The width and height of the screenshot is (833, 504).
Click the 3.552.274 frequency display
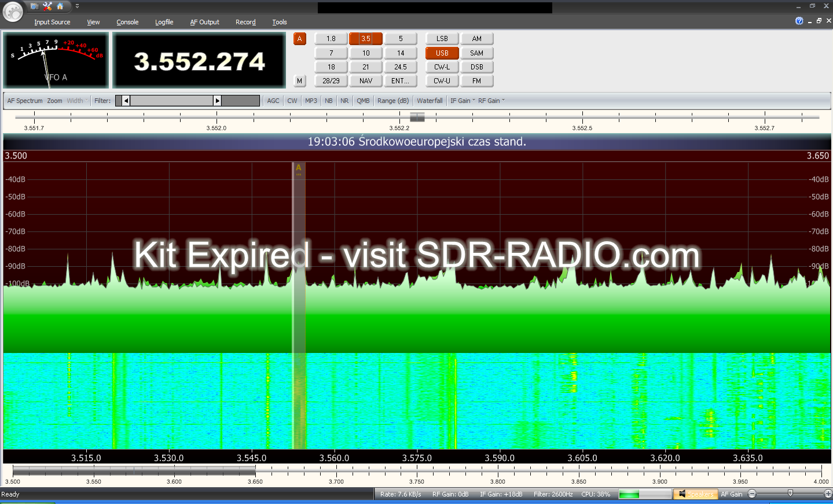tap(199, 61)
